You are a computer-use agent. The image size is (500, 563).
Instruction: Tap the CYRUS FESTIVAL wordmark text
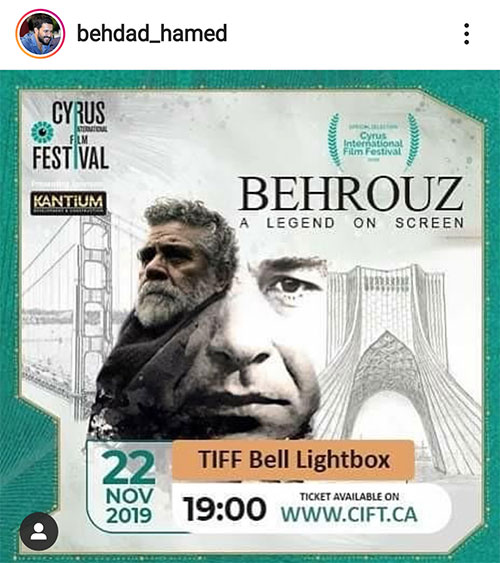tap(70, 136)
